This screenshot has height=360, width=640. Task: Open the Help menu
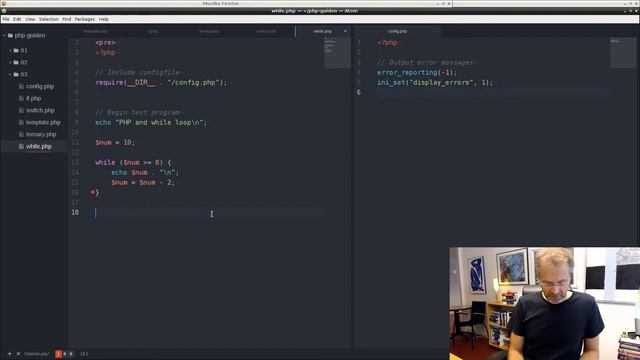[104, 19]
